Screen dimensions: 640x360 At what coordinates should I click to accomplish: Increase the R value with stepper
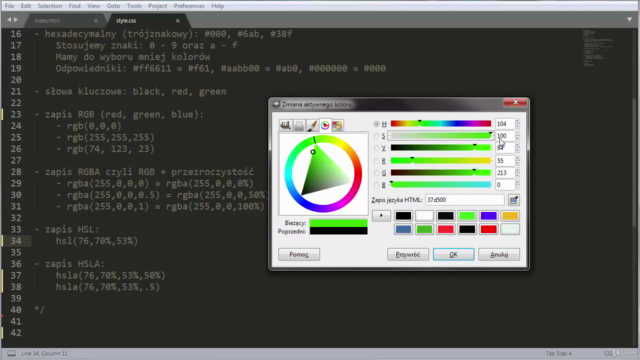[x=517, y=158]
